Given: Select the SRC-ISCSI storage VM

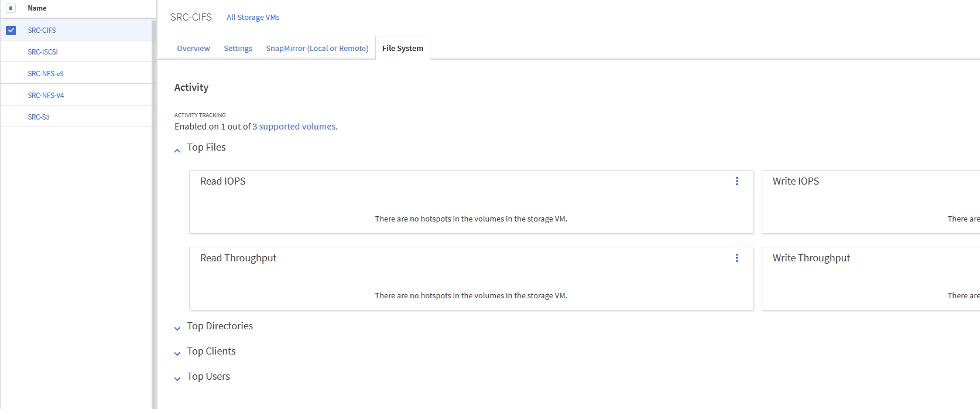Looking at the screenshot, I should pos(43,52).
